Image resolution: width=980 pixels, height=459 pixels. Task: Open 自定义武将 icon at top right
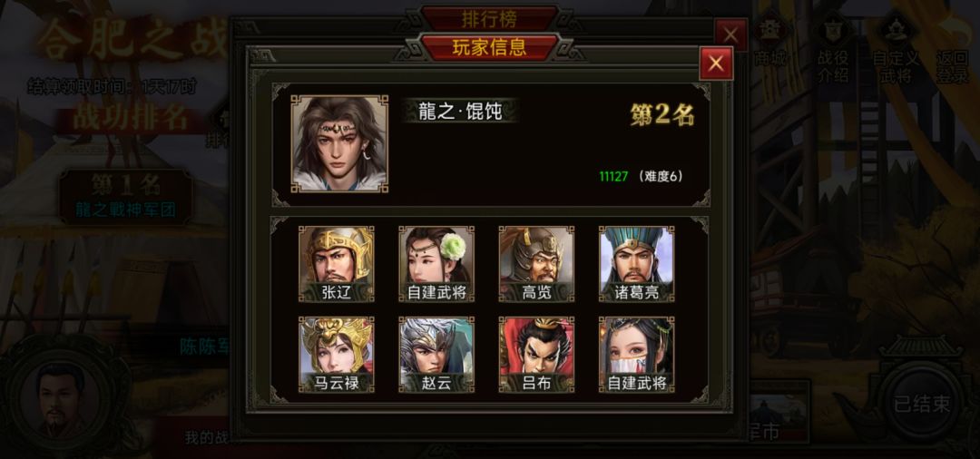click(x=896, y=48)
